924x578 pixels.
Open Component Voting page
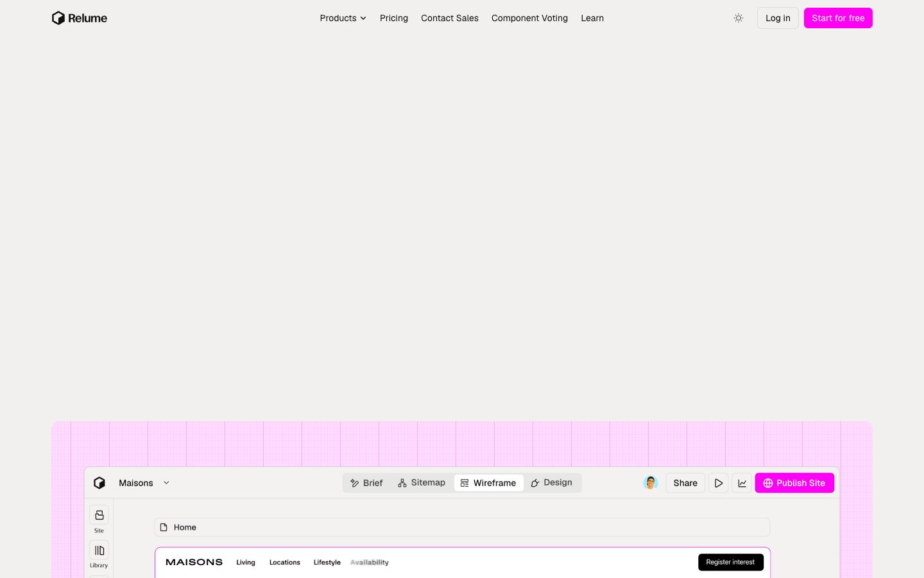coord(529,18)
